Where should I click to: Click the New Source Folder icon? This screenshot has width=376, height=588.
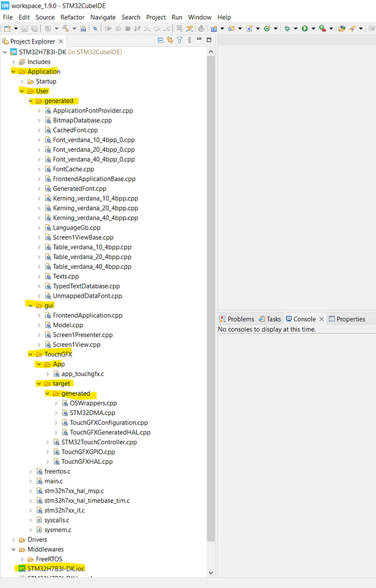click(x=231, y=28)
